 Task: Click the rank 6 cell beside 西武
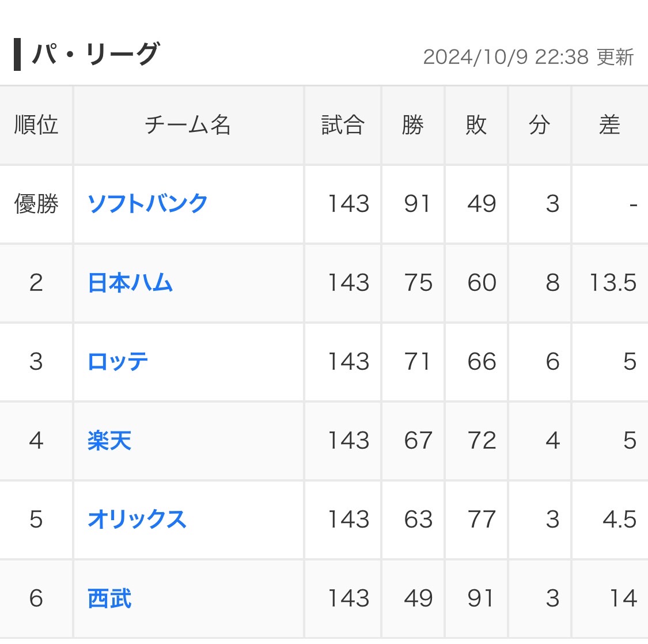(36, 598)
